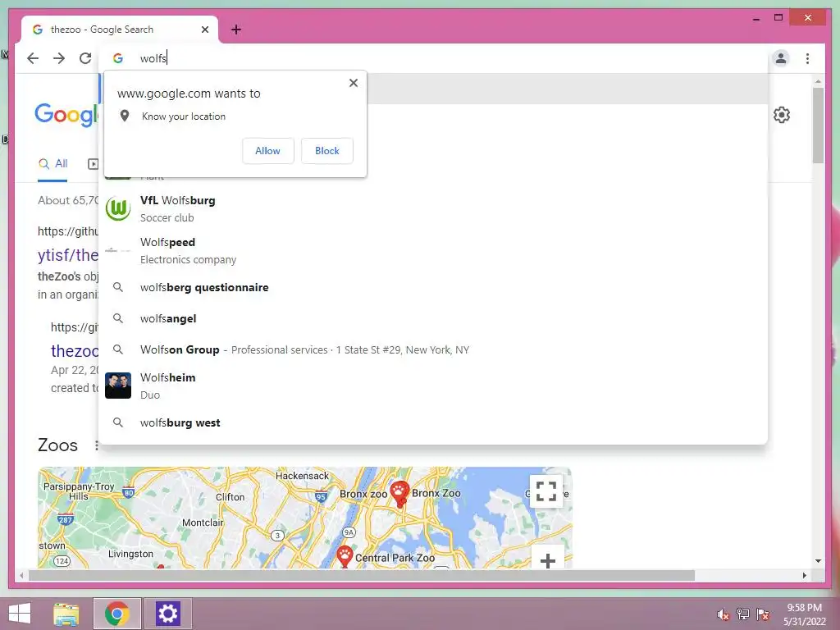Go back using the browser back arrow

(33, 58)
